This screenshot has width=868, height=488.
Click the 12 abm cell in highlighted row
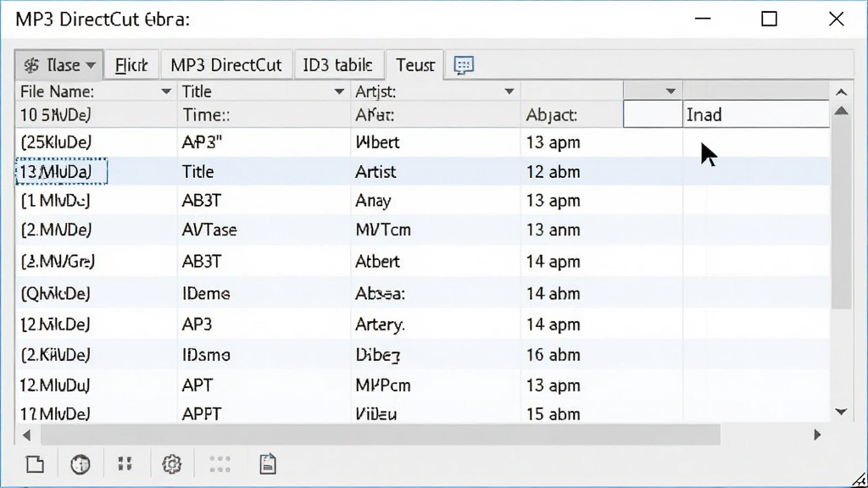click(x=601, y=171)
